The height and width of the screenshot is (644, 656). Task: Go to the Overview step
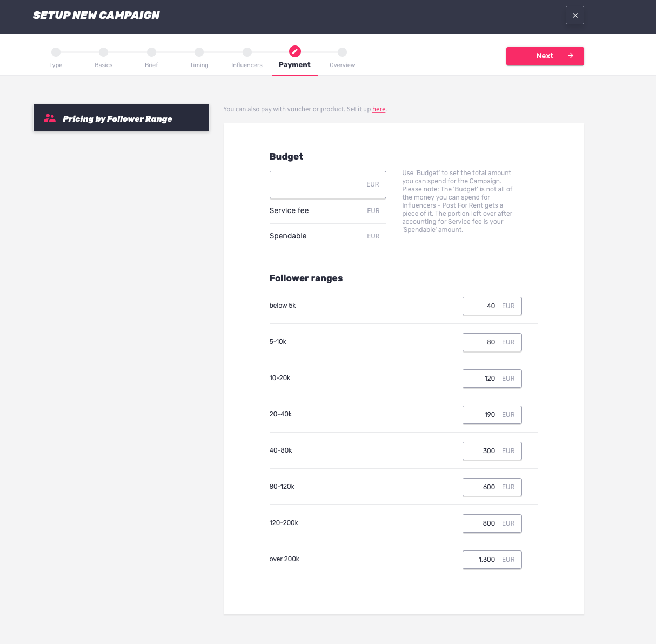click(342, 58)
